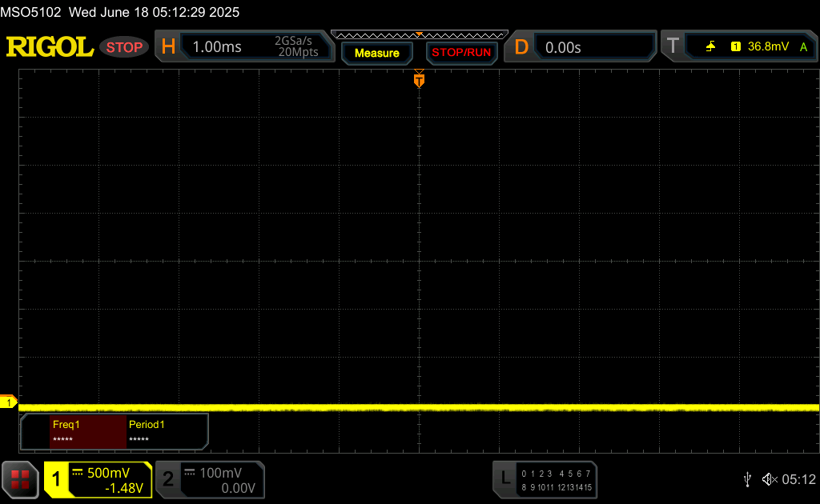Viewport: 820px width, 504px height.
Task: Click the USB connection status icon
Action: pyautogui.click(x=747, y=479)
